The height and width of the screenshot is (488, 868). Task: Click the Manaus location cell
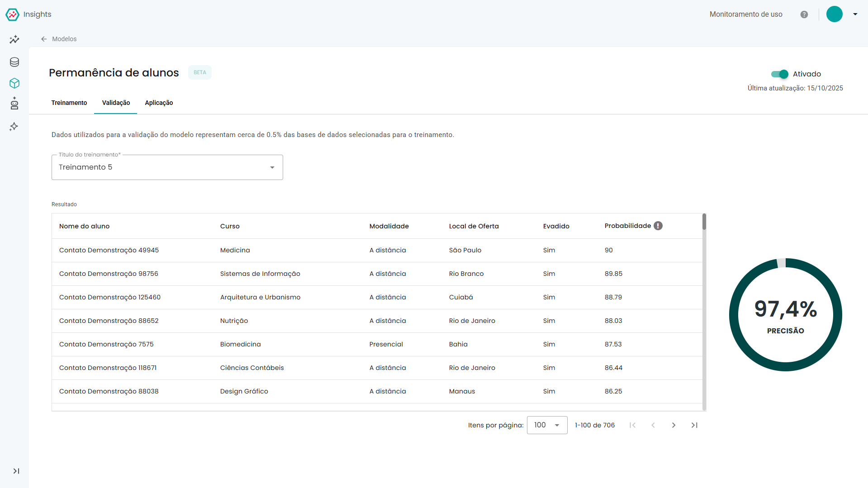pos(462,391)
